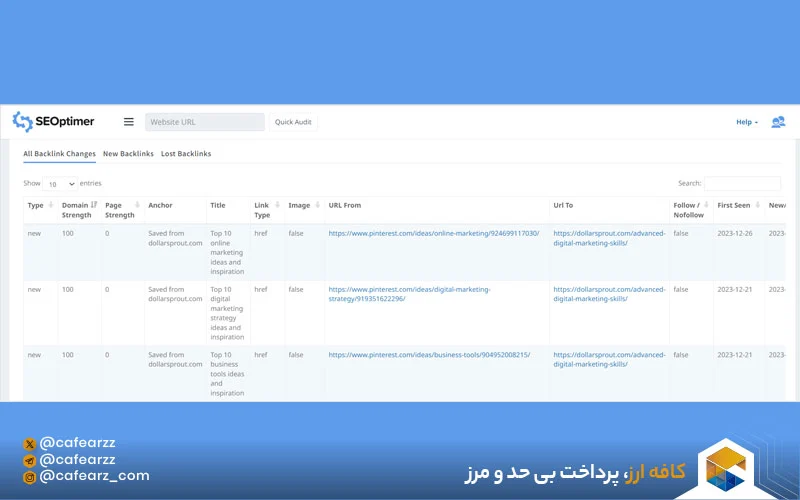This screenshot has width=800, height=500.
Task: Expand the Help dropdown menu
Action: 746,122
